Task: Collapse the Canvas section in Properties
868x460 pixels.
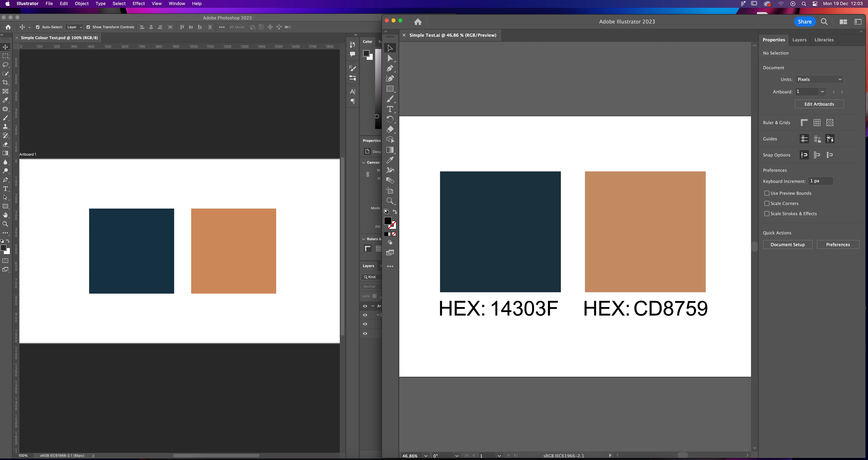Action: (x=364, y=162)
